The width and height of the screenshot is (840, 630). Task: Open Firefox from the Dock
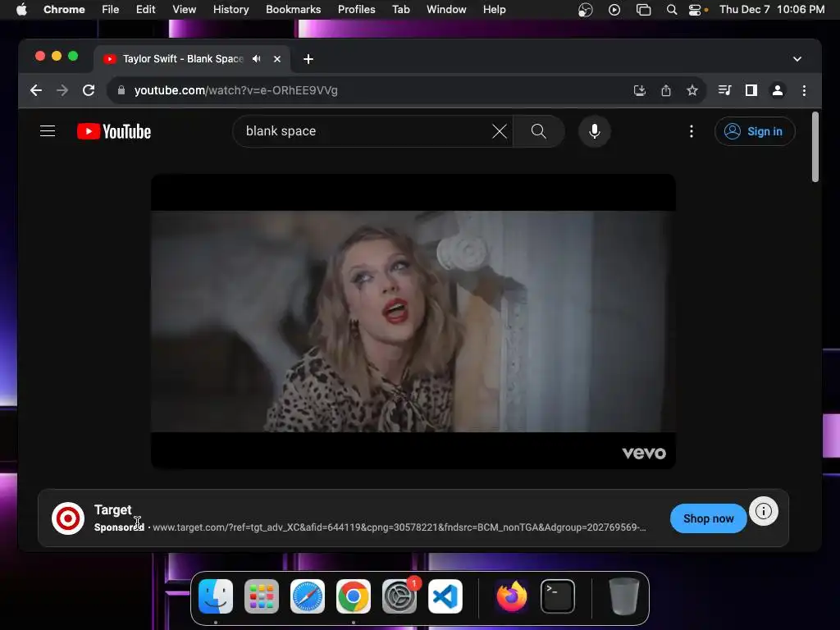(x=512, y=596)
